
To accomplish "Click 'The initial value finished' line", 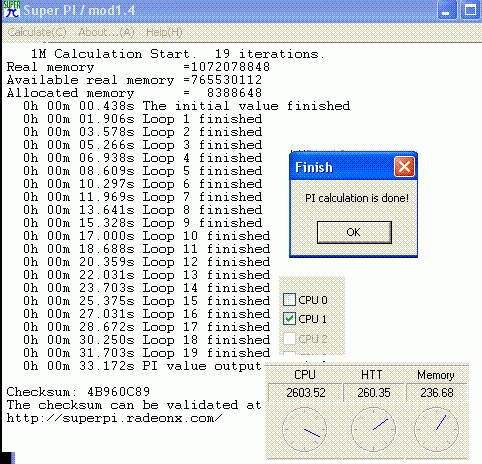I will pyautogui.click(x=186, y=106).
